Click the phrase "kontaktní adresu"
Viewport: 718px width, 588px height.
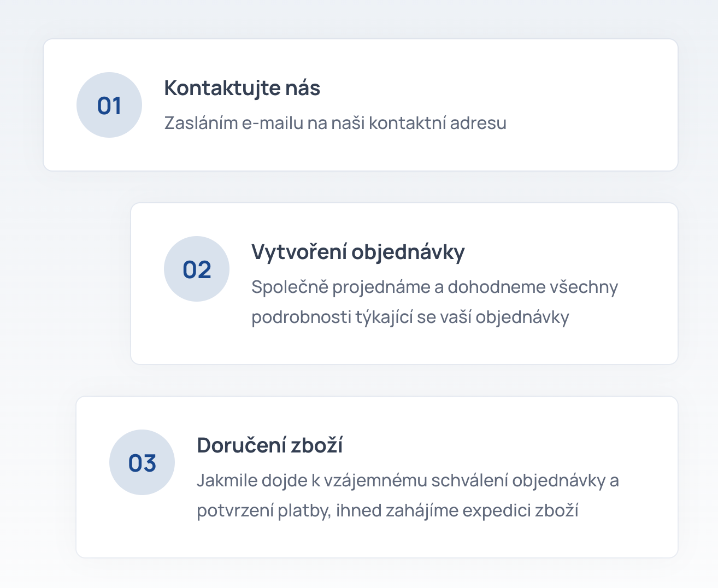(x=437, y=123)
